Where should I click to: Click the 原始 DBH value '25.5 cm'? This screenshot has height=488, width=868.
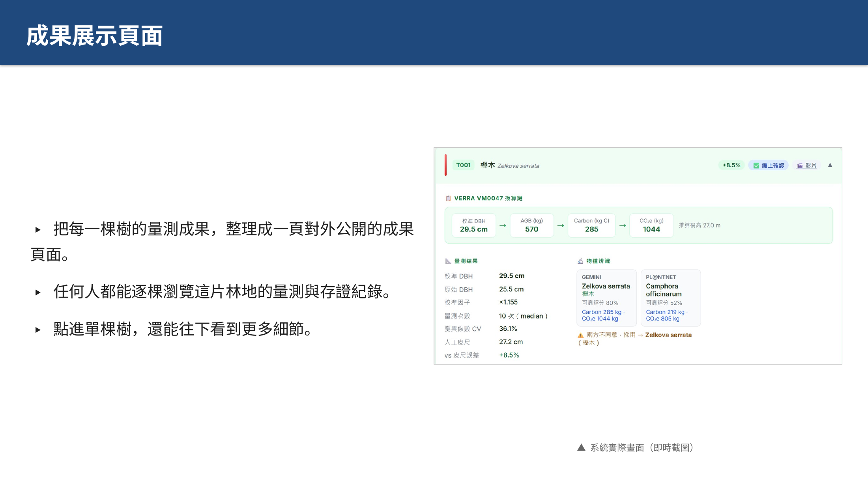coord(511,289)
